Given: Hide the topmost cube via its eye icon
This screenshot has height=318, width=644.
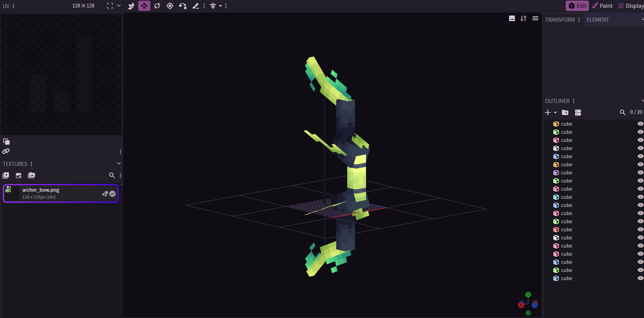Looking at the screenshot, I should coord(640,124).
